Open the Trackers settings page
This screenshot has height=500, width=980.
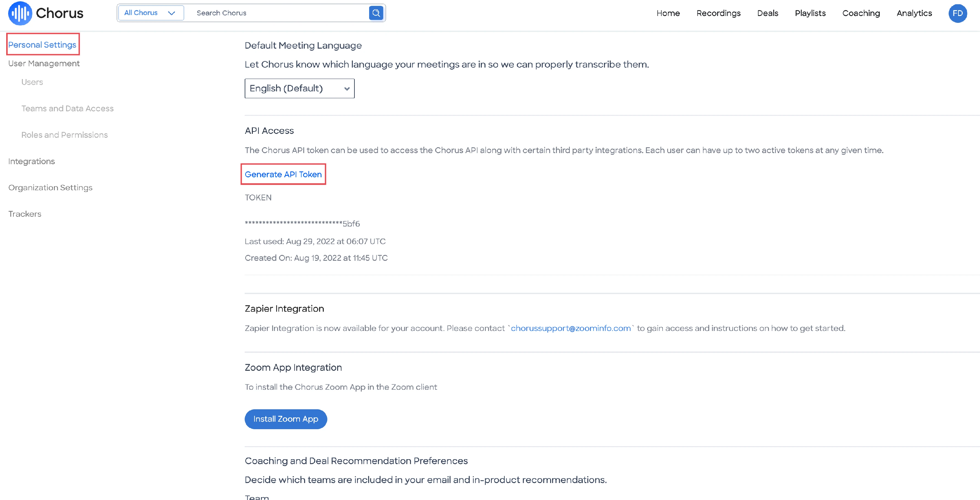[x=25, y=214]
